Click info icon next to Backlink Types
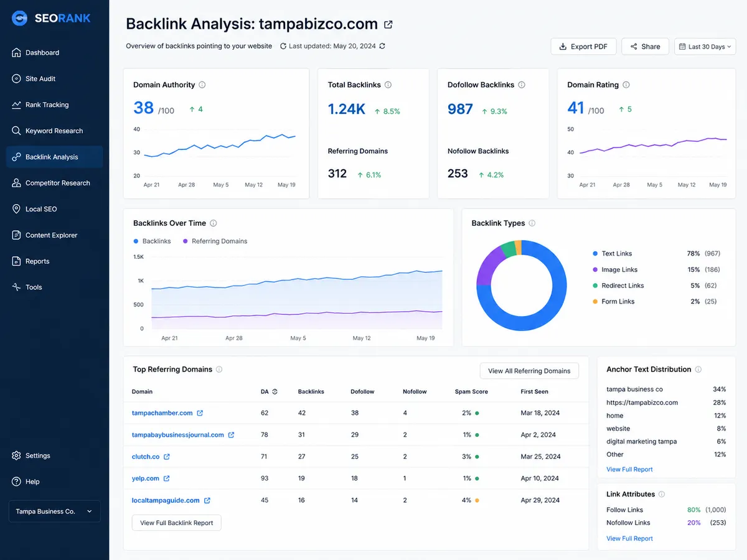Image resolution: width=747 pixels, height=560 pixels. [x=532, y=223]
